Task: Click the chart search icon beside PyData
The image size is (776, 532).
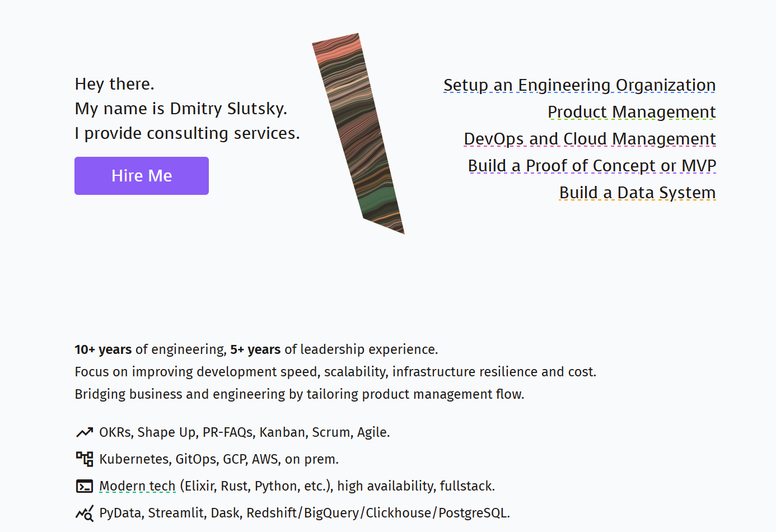Action: coord(85,513)
